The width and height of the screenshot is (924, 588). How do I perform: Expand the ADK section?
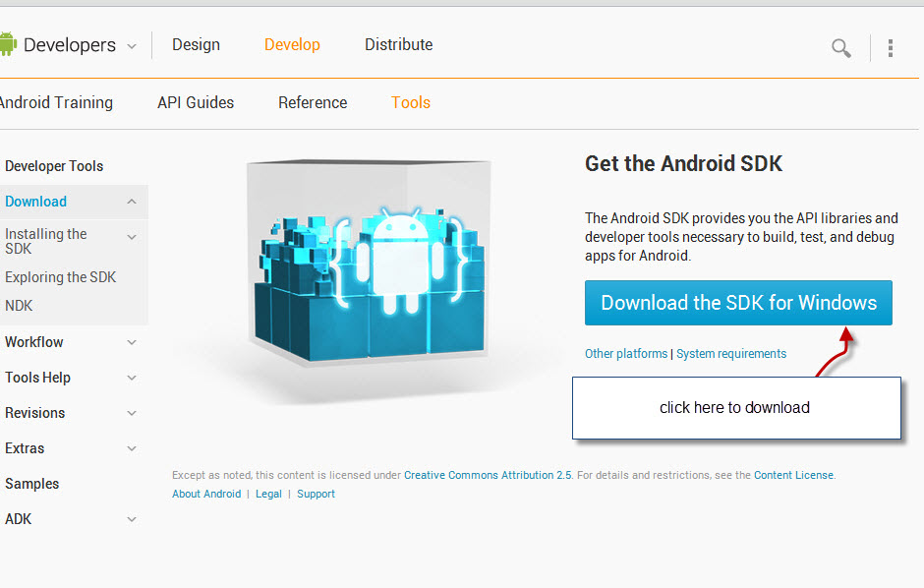pyautogui.click(x=131, y=518)
